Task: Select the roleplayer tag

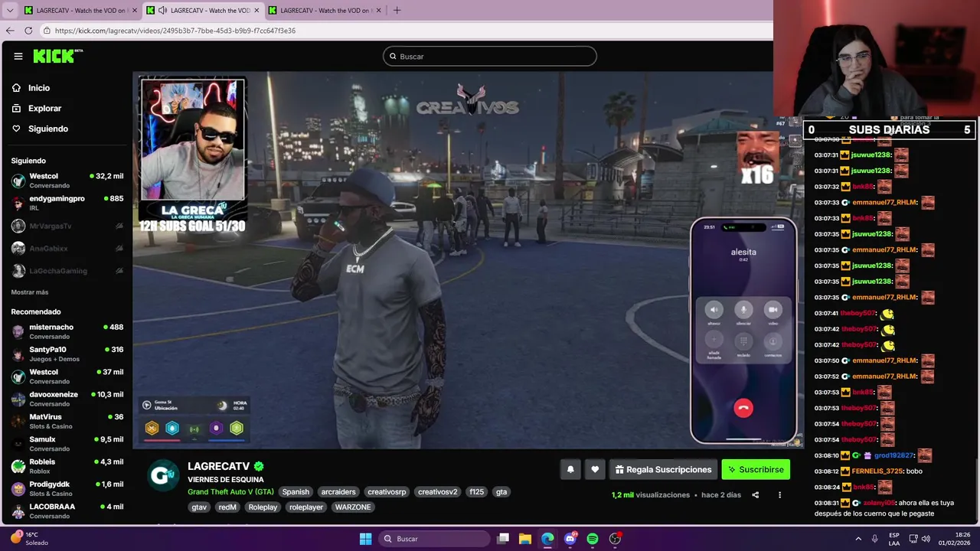Action: point(306,507)
